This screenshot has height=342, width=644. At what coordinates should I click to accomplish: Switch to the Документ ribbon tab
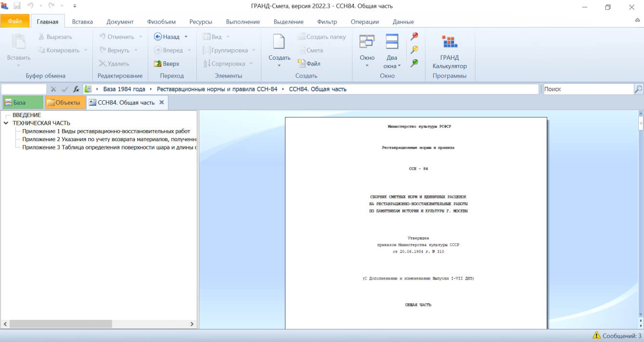pos(120,22)
